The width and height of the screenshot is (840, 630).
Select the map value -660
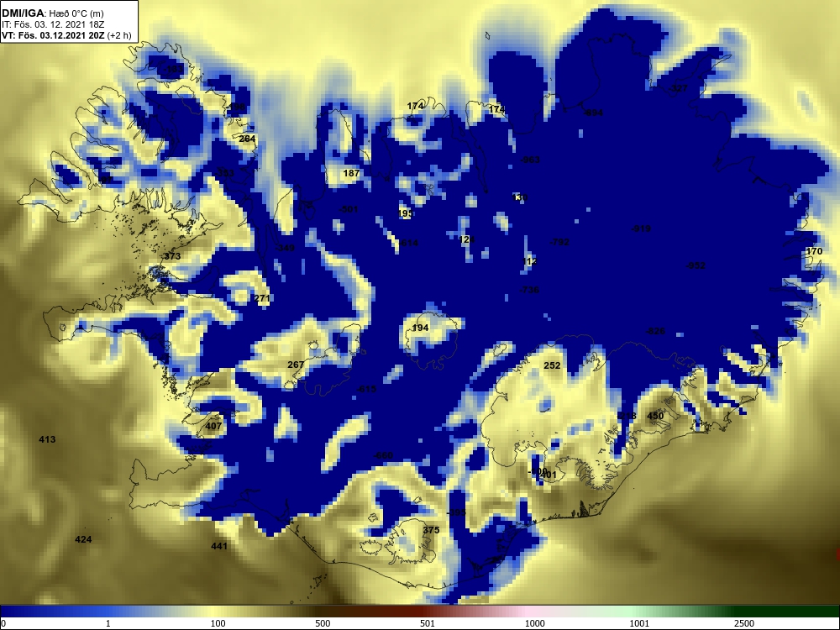pos(383,455)
